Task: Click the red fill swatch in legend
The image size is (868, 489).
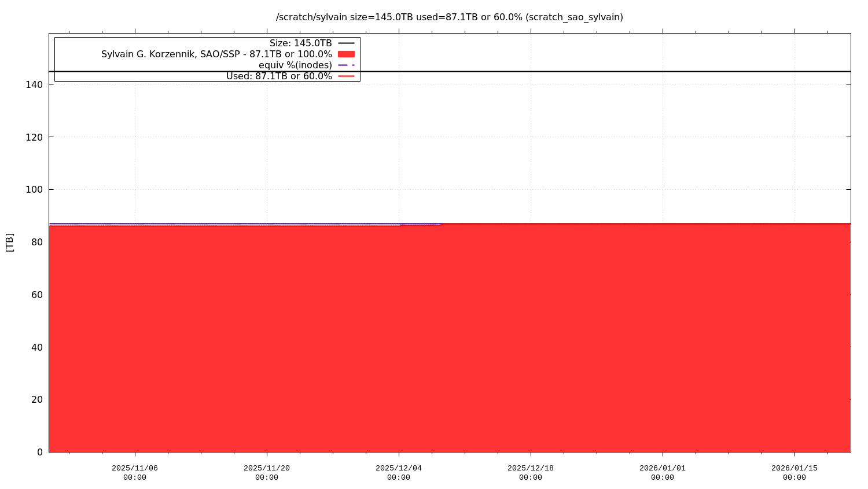Action: [x=346, y=54]
